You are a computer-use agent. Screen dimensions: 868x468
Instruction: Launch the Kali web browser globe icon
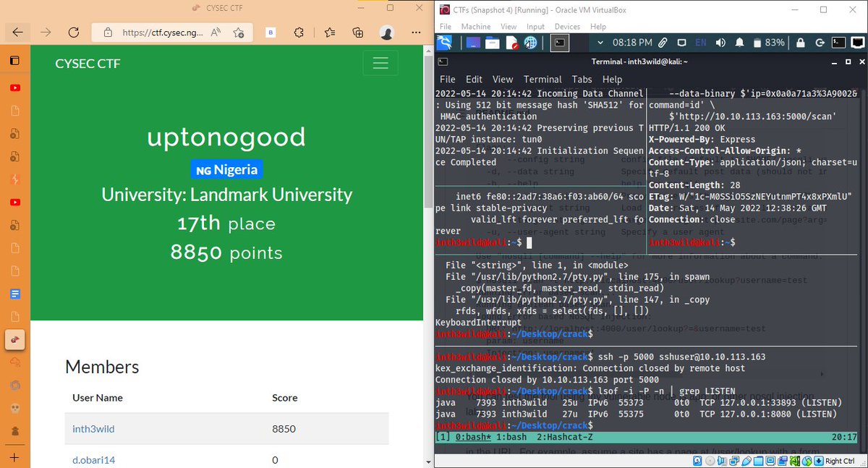pos(532,43)
